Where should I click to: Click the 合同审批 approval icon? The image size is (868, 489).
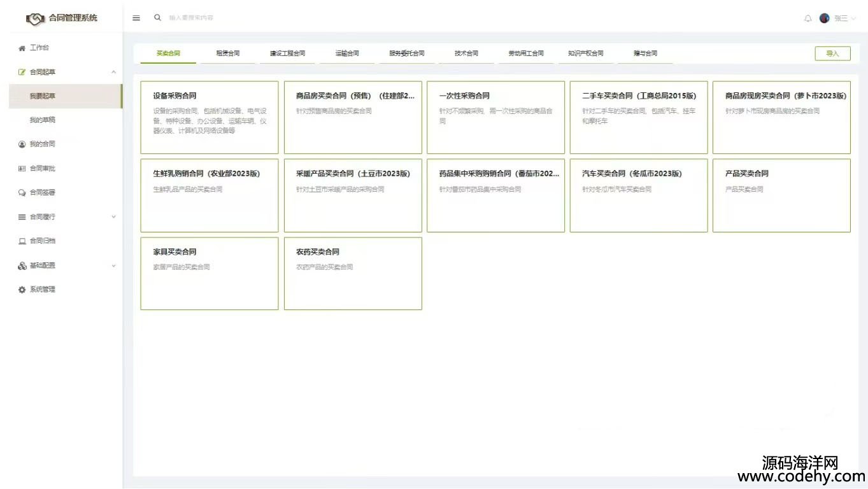(x=22, y=169)
